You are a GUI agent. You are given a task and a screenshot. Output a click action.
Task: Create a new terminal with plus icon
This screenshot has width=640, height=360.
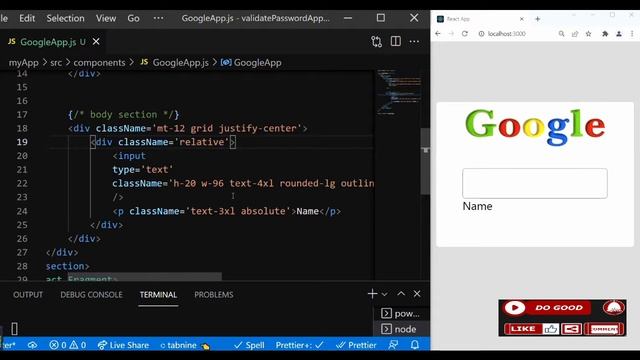tap(372, 293)
